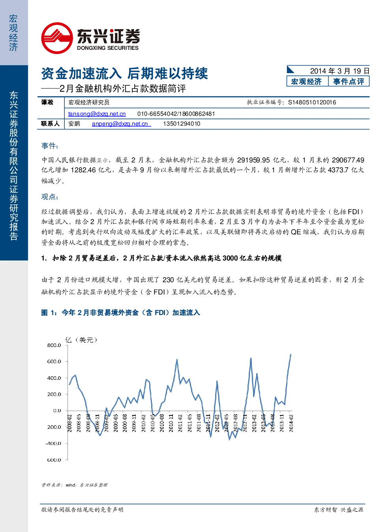Click the 事件: section heading
The image size is (392, 532).
tap(50, 146)
